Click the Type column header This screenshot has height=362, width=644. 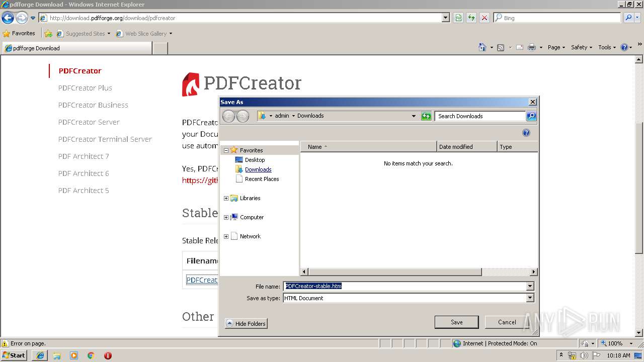click(517, 147)
